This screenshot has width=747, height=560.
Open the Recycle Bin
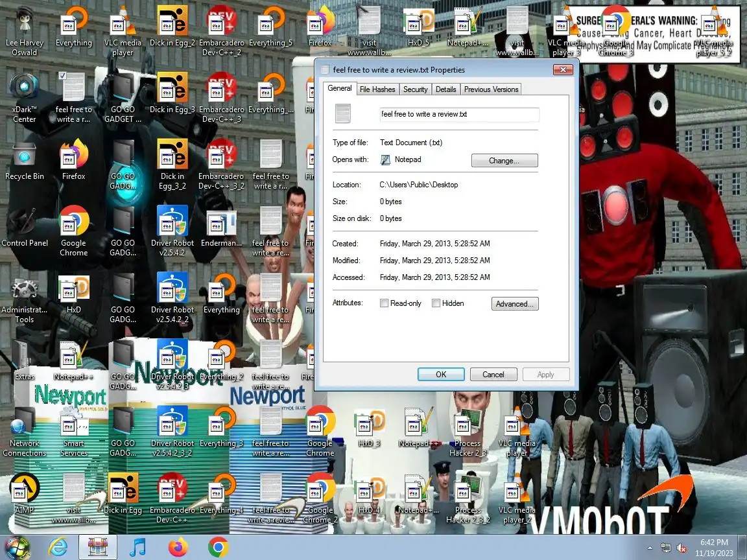tap(24, 162)
